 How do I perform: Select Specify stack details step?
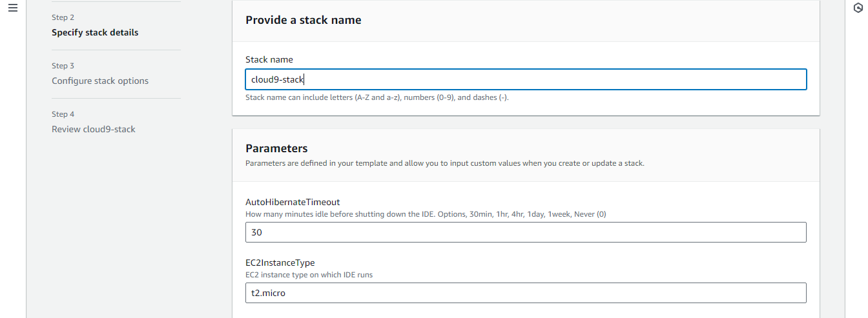(95, 32)
